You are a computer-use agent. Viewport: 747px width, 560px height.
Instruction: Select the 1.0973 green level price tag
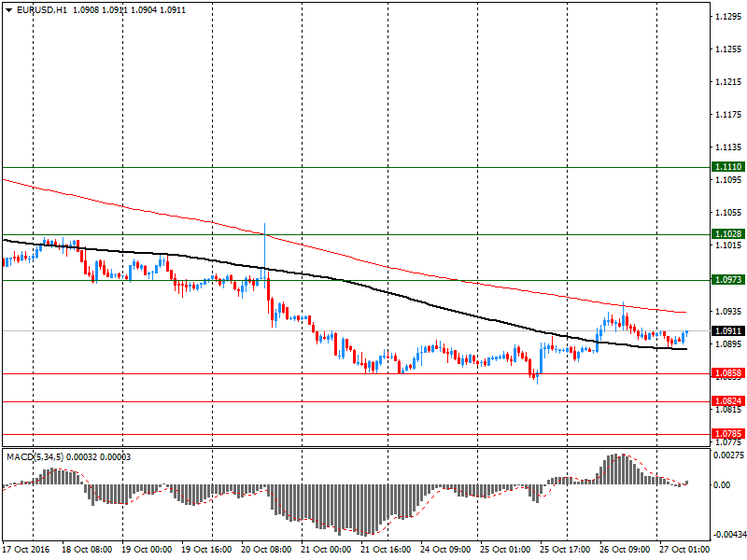tap(728, 279)
